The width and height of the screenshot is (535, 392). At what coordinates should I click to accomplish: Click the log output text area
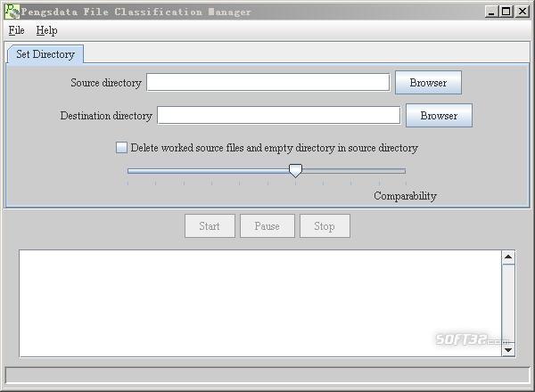260,304
